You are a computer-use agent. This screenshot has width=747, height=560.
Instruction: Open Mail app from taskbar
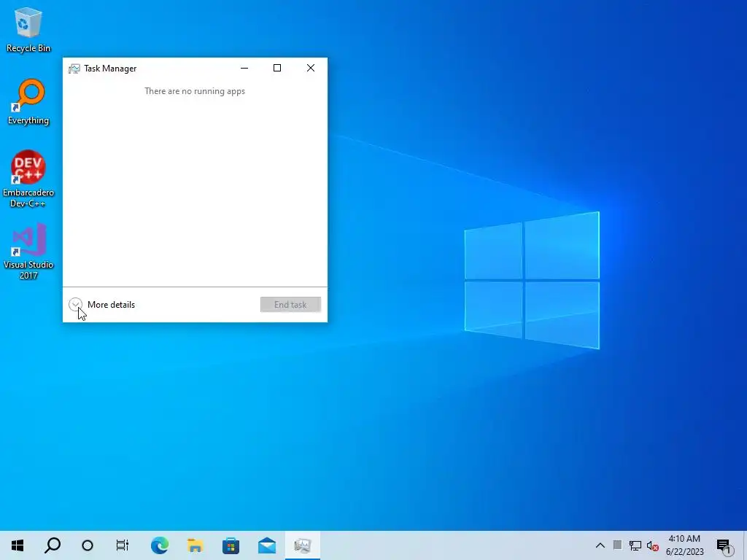point(267,545)
